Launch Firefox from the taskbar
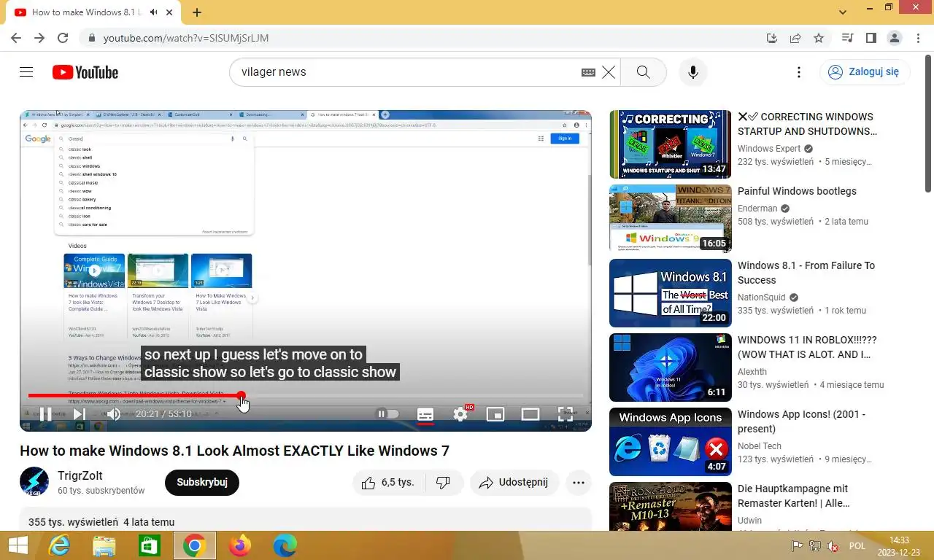 coord(239,545)
